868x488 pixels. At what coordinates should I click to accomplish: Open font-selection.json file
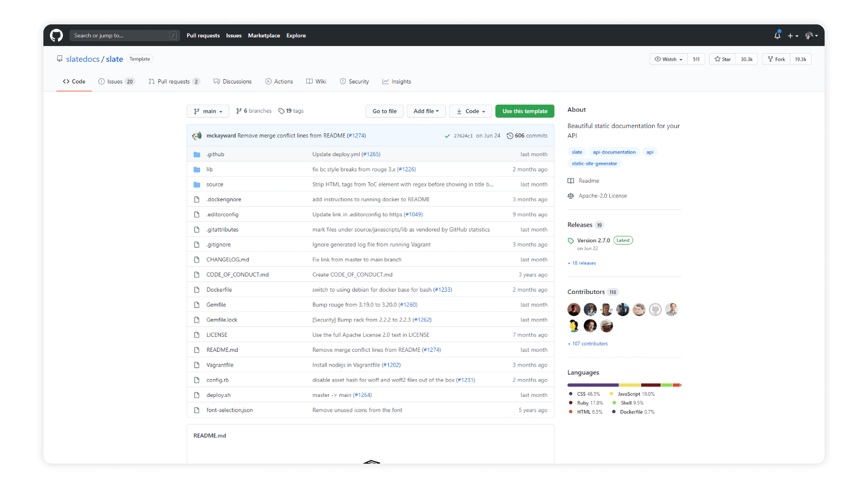pyautogui.click(x=229, y=410)
